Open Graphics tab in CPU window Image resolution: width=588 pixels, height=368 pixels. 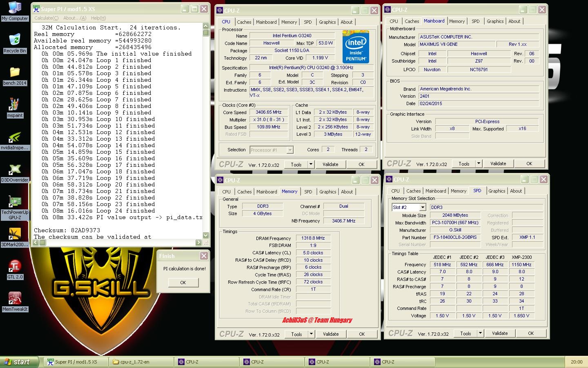[x=327, y=22]
